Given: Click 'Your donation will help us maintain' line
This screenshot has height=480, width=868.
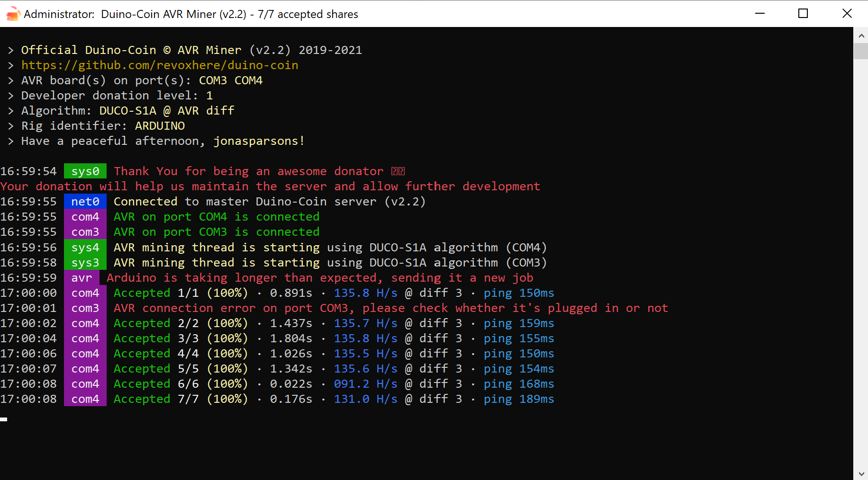Looking at the screenshot, I should point(270,187).
